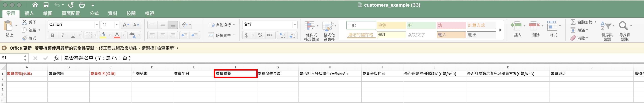
Task: Toggle underline formatting
Action: click(x=73, y=35)
